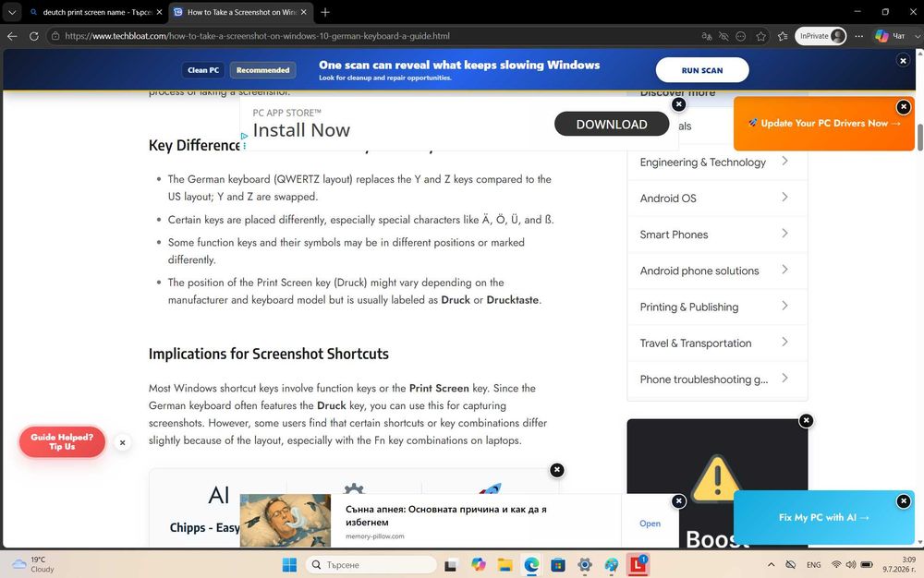Add page to favorites with the star icon

coord(760,36)
